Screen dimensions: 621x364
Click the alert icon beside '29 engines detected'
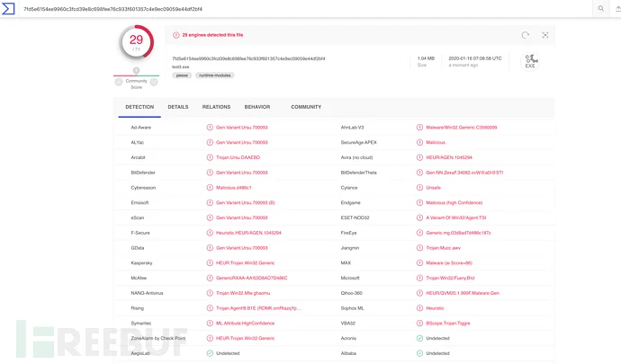click(175, 35)
